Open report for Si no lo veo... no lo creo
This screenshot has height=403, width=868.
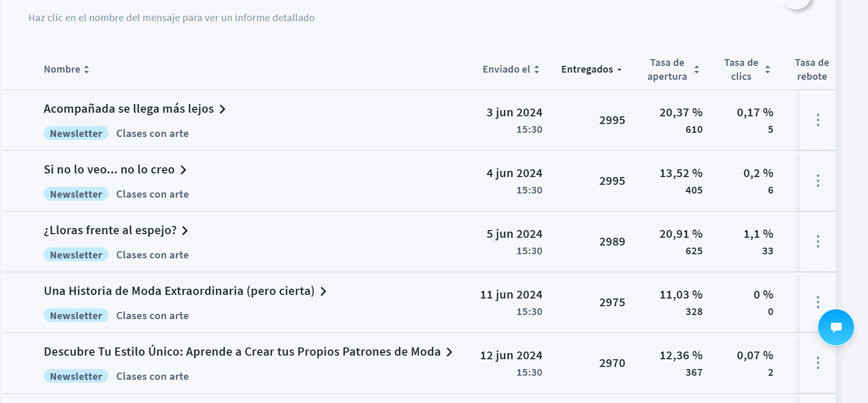pos(109,170)
